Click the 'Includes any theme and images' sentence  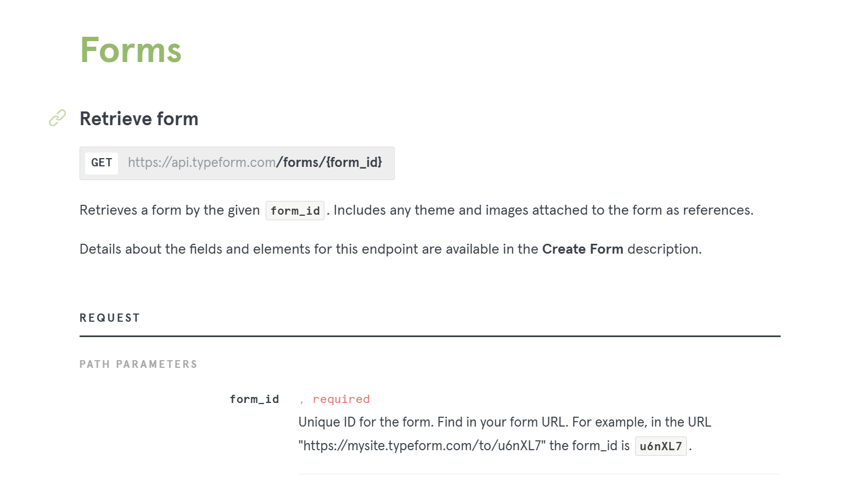click(x=543, y=210)
